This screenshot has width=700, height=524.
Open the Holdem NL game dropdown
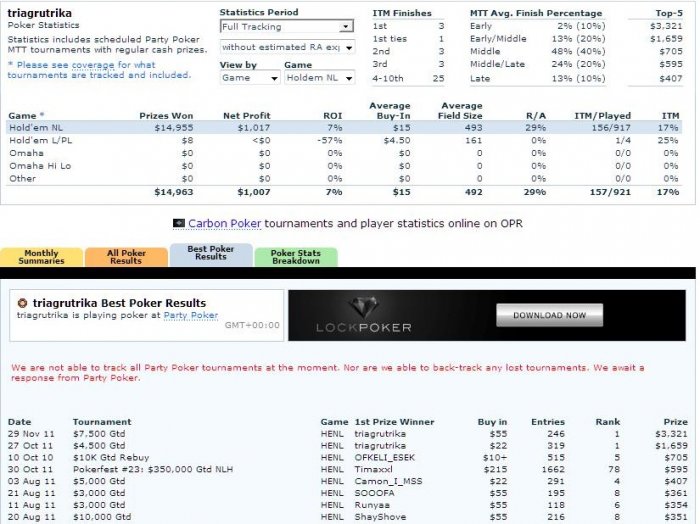coord(320,78)
